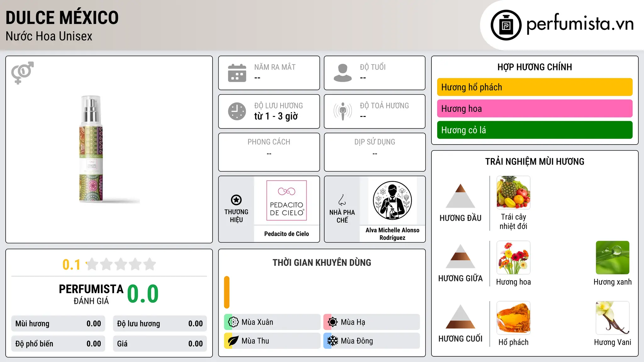Image resolution: width=644 pixels, height=362 pixels.
Task: Click the ĐỘ TOẢ HƯƠNG label
Action: (384, 106)
